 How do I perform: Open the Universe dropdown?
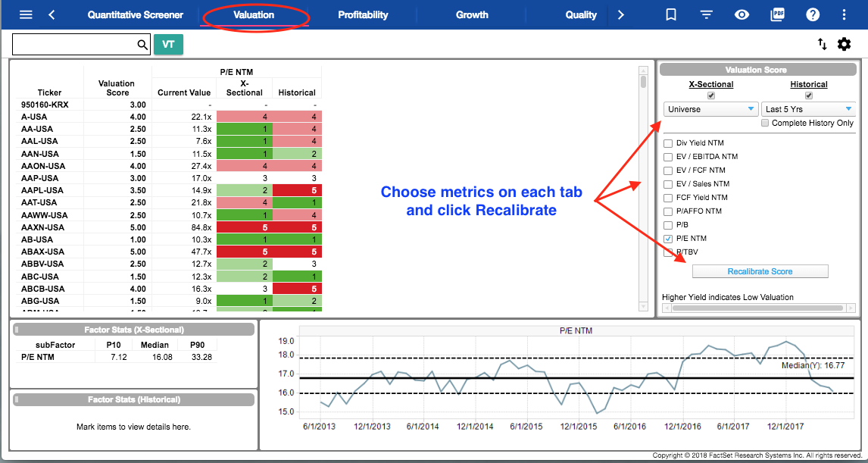pyautogui.click(x=710, y=109)
